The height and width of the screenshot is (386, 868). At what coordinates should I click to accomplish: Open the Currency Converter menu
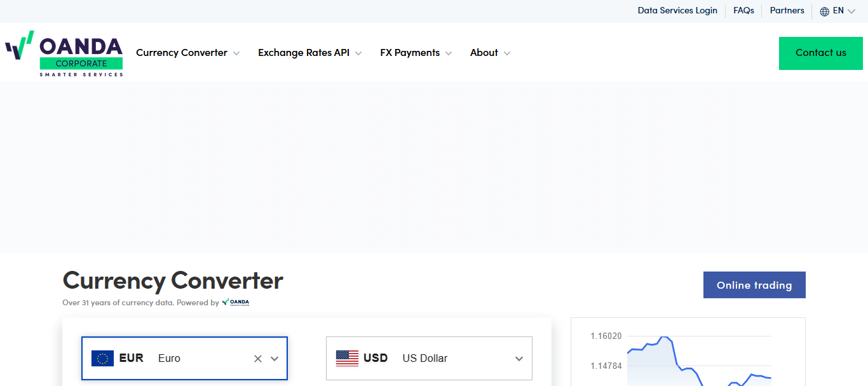pyautogui.click(x=188, y=53)
